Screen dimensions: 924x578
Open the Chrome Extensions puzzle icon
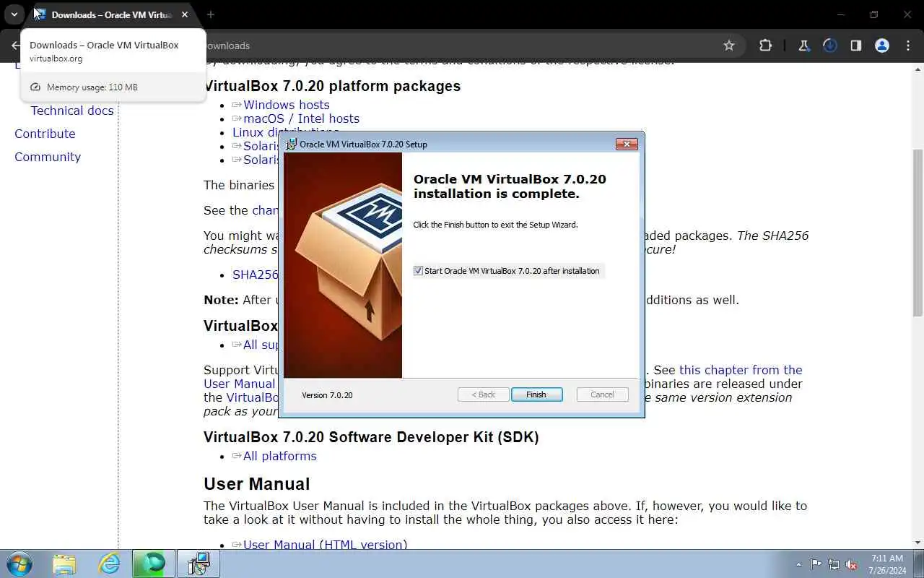765,46
